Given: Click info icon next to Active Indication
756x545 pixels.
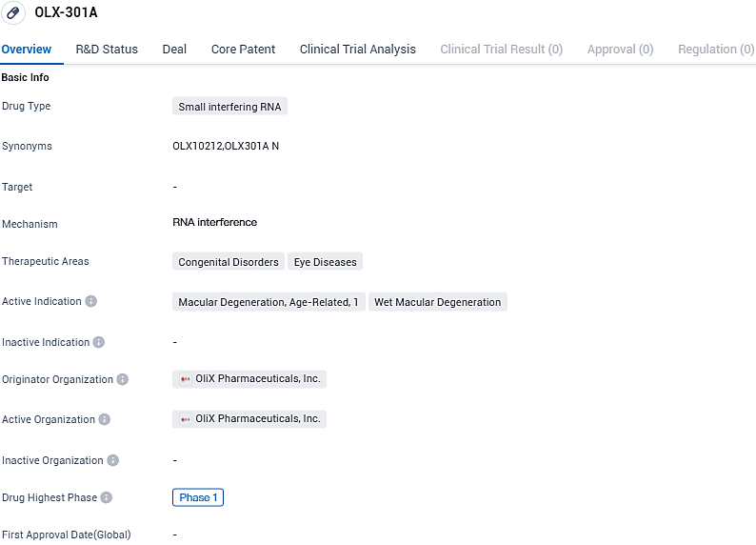Looking at the screenshot, I should point(91,301).
